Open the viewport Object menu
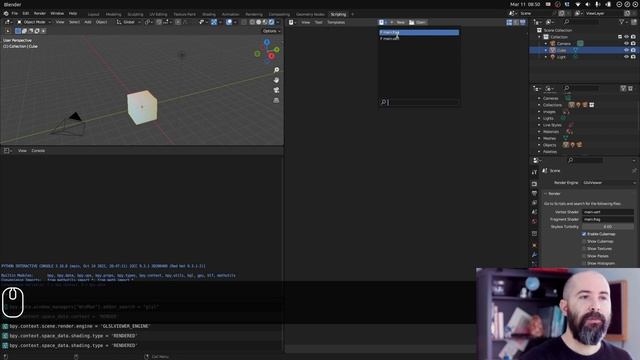 click(101, 22)
